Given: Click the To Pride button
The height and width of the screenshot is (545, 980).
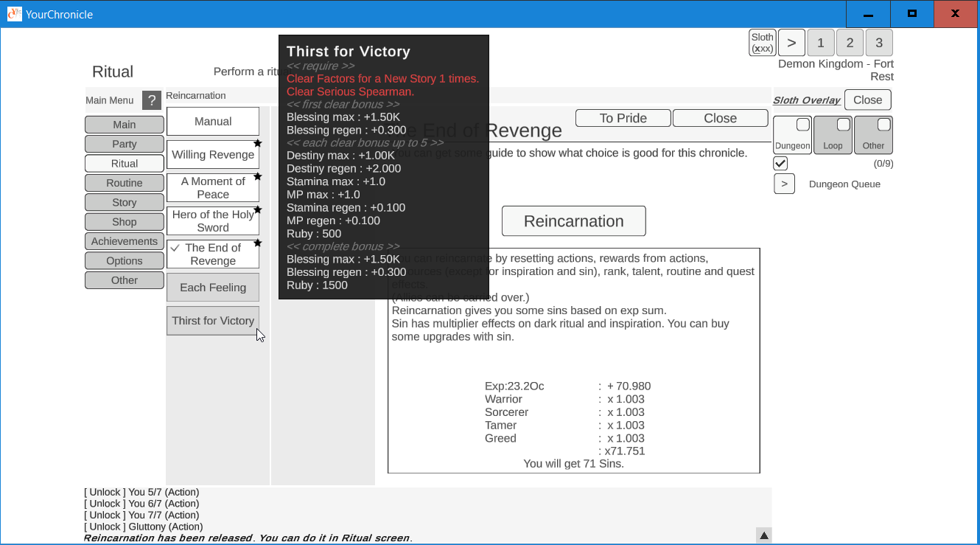Looking at the screenshot, I should [623, 118].
